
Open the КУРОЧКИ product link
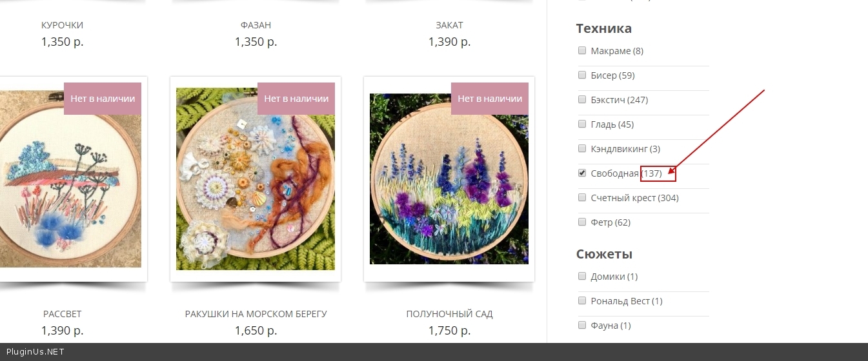(x=63, y=25)
